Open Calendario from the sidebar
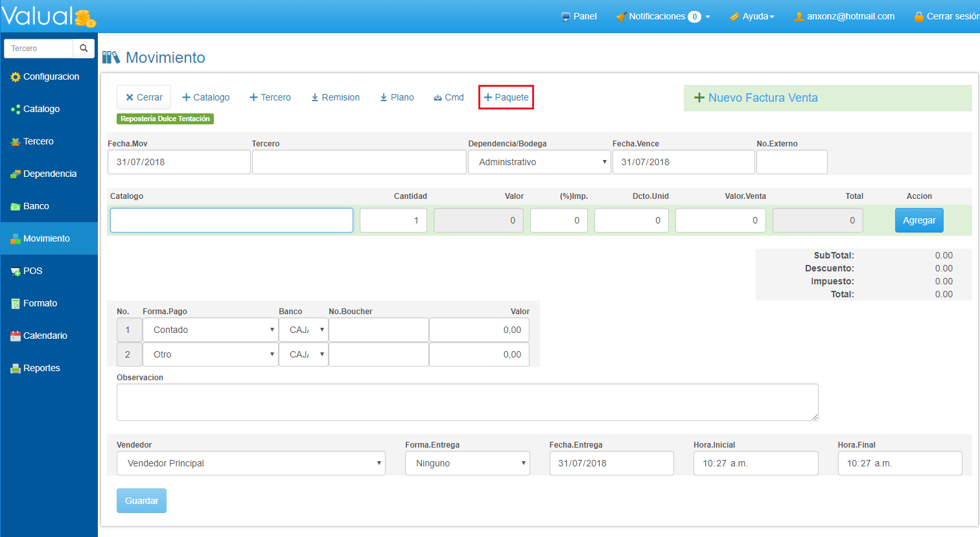This screenshot has height=537, width=980. point(45,336)
